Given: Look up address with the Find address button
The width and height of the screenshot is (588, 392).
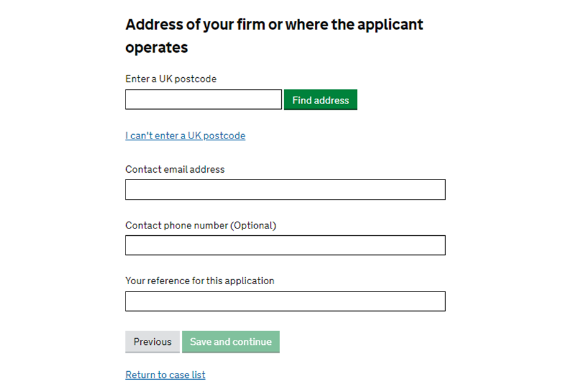Looking at the screenshot, I should coord(320,100).
